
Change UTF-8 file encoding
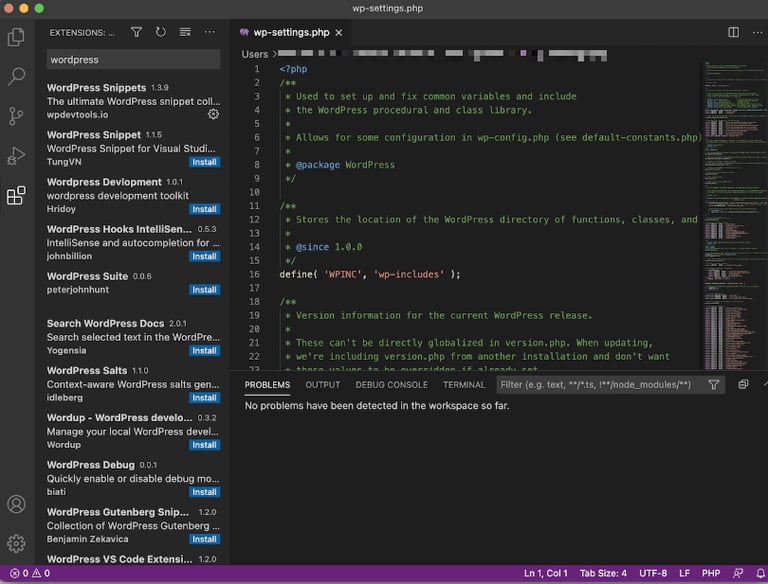point(653,573)
